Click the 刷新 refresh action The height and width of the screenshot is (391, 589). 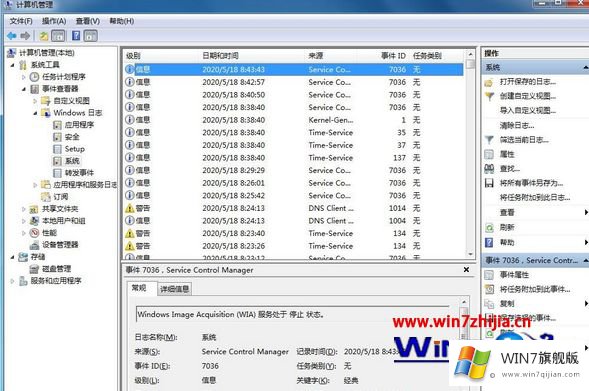507,227
